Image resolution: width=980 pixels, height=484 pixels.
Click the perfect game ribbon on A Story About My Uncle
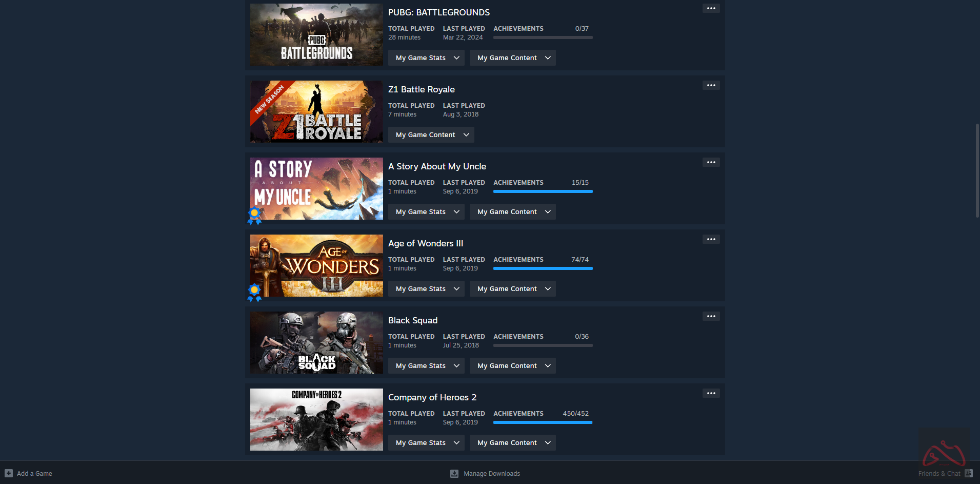click(x=254, y=216)
